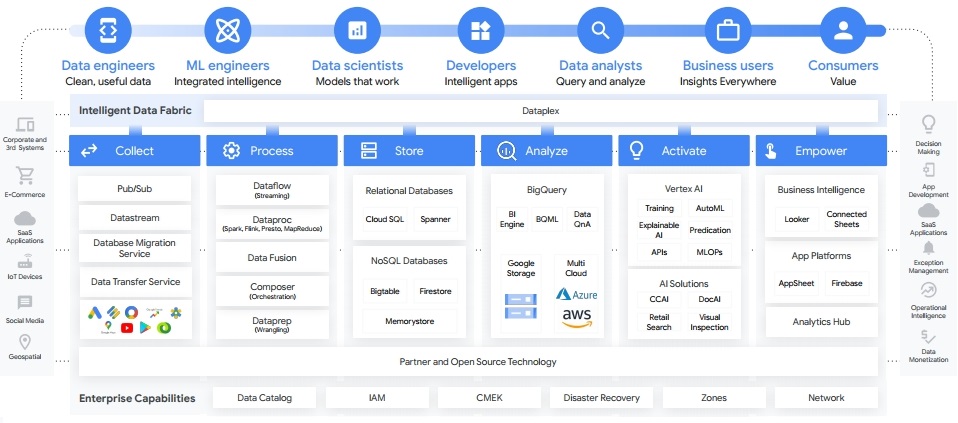The image size is (958, 423).
Task: Click the Data analysts magnifier icon
Action: tap(601, 30)
